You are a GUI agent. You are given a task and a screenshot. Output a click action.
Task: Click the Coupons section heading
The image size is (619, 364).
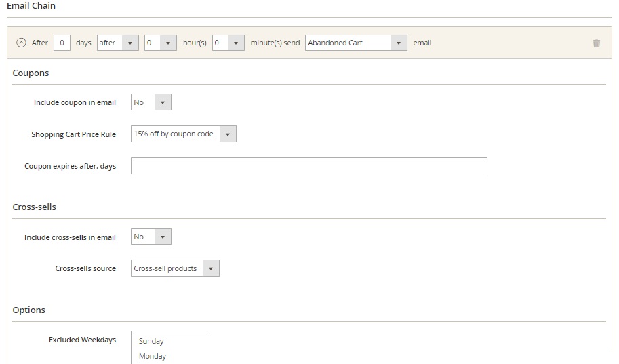click(x=31, y=73)
